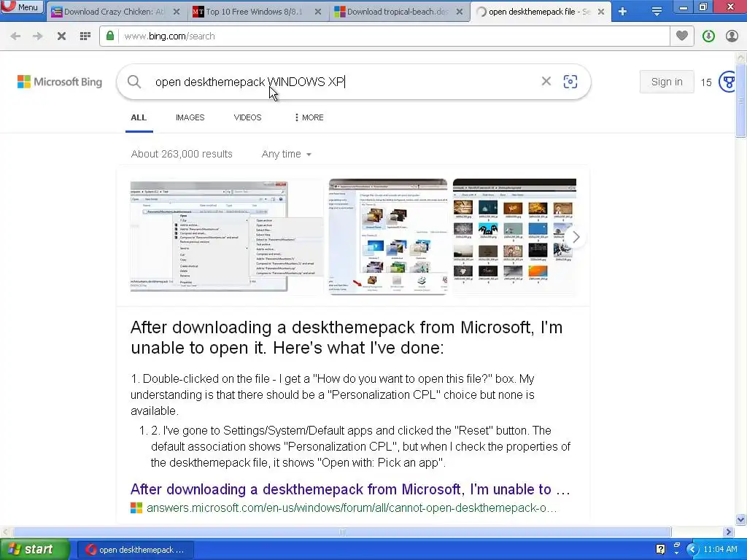Click the green padlock security icon
Screen dimensions: 747x560
pyautogui.click(x=110, y=36)
